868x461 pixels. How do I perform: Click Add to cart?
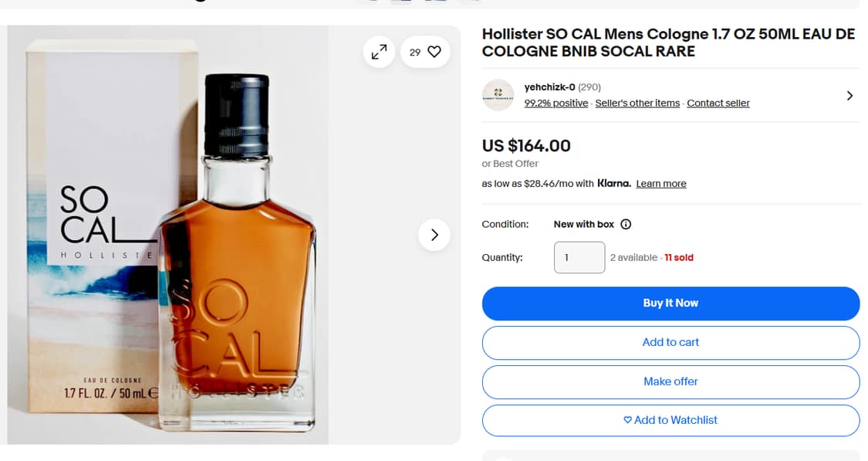click(x=670, y=342)
